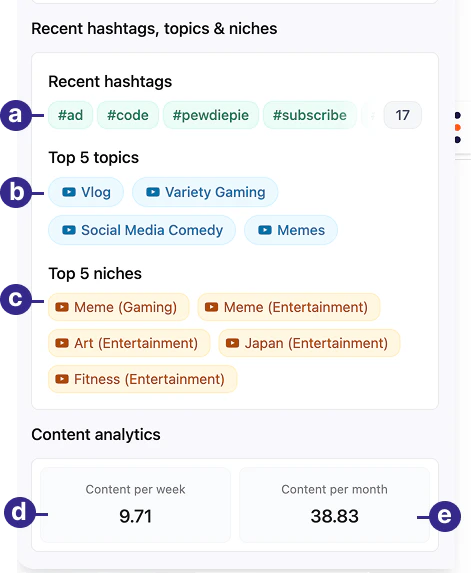Click the Japan (Entertainment) niche

[309, 343]
